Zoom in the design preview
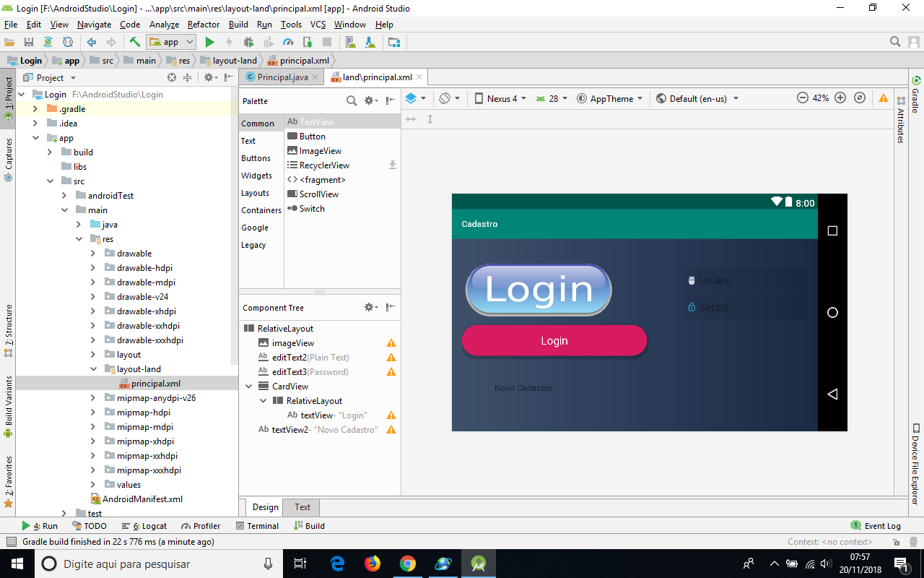 pos(840,98)
